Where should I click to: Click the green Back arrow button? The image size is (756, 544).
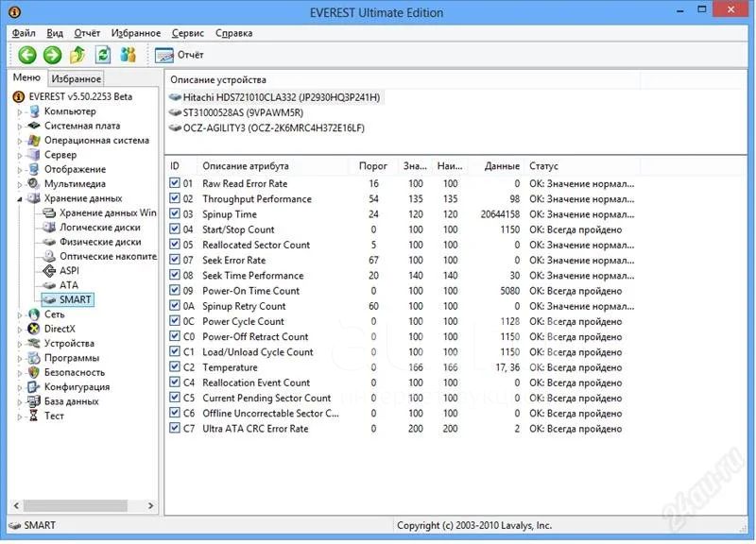click(x=27, y=55)
